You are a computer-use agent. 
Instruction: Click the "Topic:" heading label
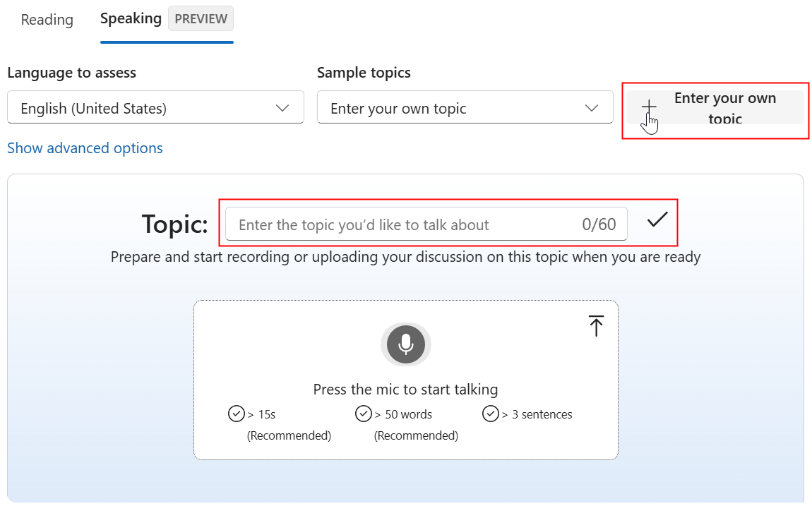175,224
